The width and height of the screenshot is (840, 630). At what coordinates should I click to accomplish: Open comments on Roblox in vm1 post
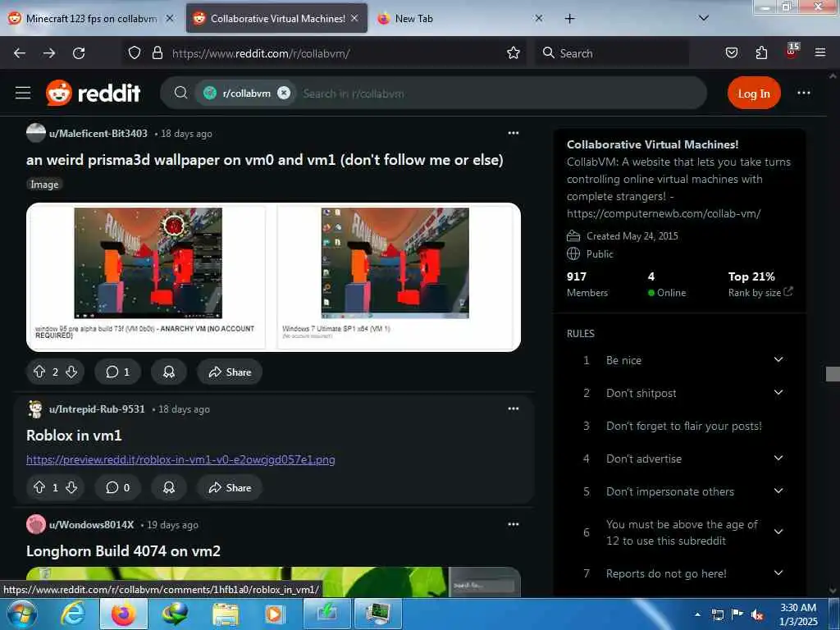tap(118, 487)
